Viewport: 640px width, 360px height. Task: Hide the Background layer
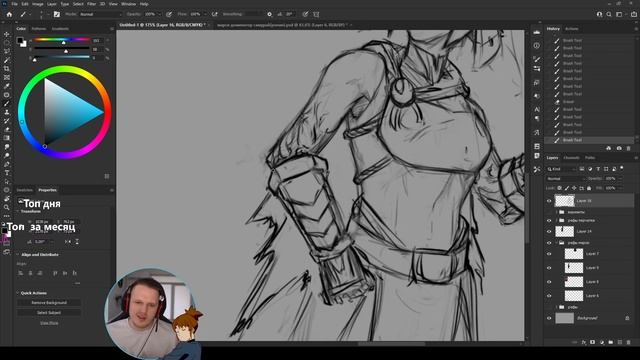[x=549, y=318]
